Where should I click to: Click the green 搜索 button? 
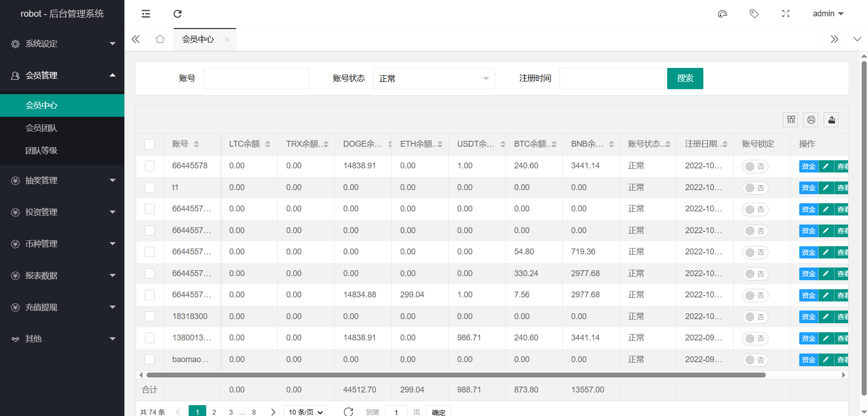coord(685,78)
